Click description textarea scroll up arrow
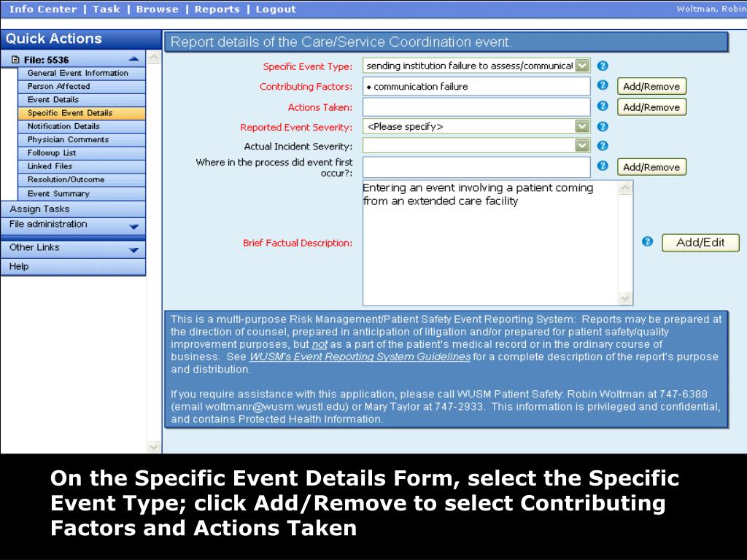The height and width of the screenshot is (560, 747). coord(625,187)
